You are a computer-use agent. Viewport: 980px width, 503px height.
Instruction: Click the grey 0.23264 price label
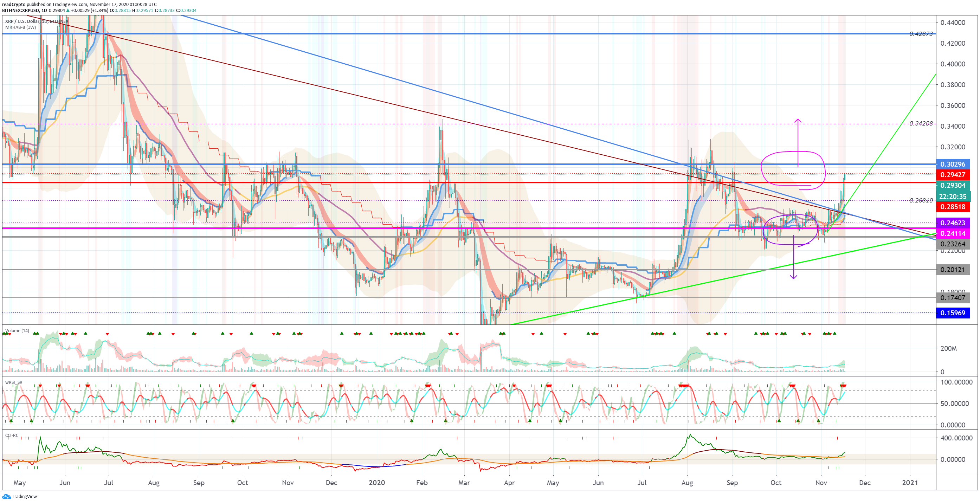(953, 244)
